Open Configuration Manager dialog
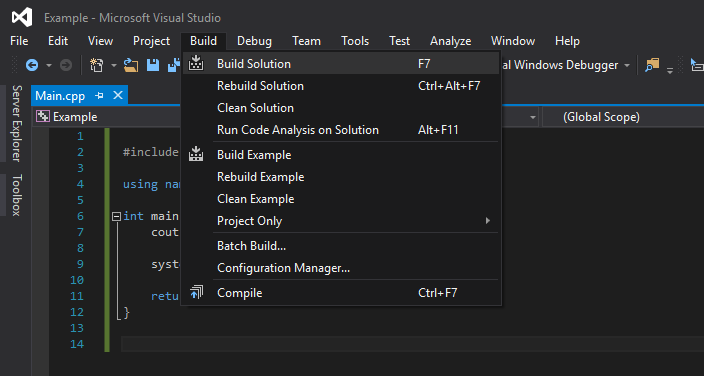This screenshot has width=704, height=376. tap(341, 268)
